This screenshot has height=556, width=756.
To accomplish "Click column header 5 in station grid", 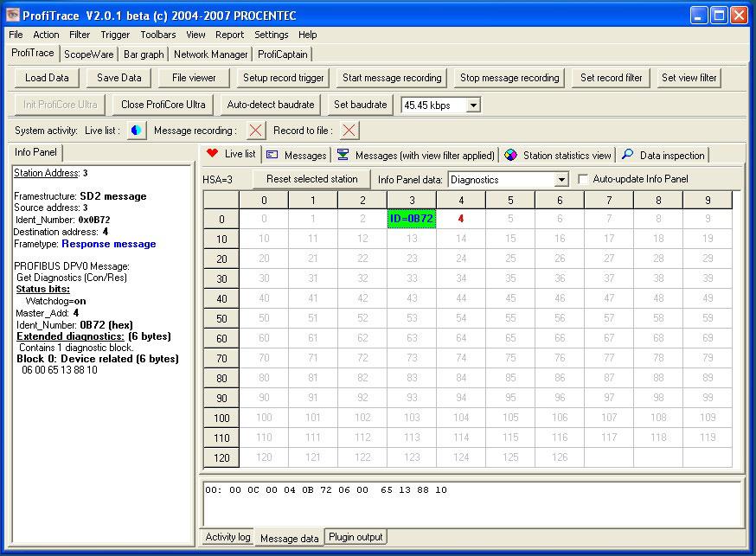I will [x=510, y=200].
